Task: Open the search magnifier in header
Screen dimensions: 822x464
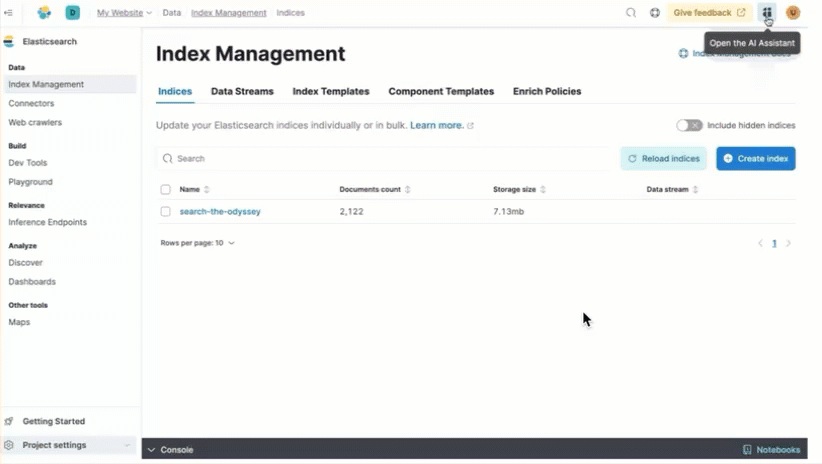Action: point(631,13)
